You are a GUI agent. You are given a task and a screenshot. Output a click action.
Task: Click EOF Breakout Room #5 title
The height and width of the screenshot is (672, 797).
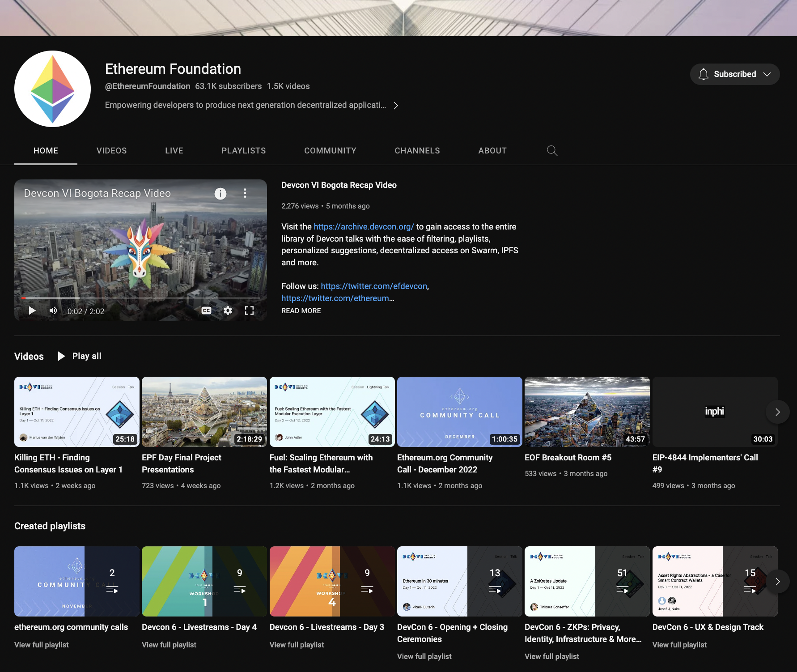568,458
